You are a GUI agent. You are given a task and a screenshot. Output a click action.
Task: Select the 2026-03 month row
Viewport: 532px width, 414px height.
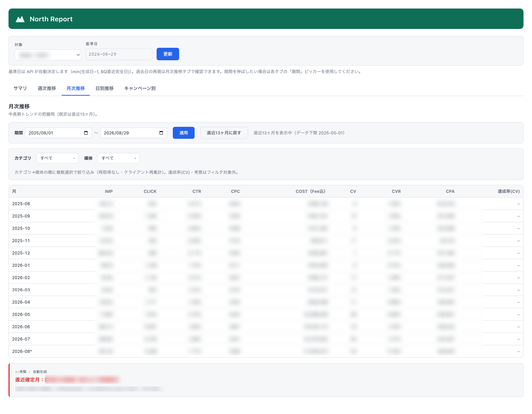coord(266,290)
